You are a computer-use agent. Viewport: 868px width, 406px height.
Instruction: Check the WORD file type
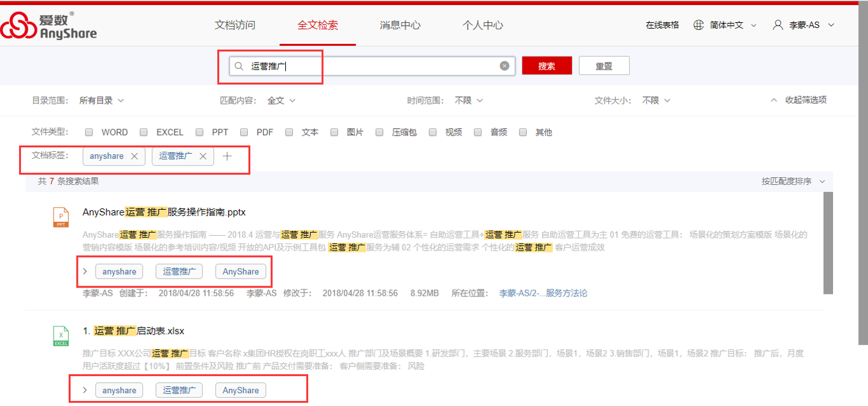pyautogui.click(x=89, y=133)
